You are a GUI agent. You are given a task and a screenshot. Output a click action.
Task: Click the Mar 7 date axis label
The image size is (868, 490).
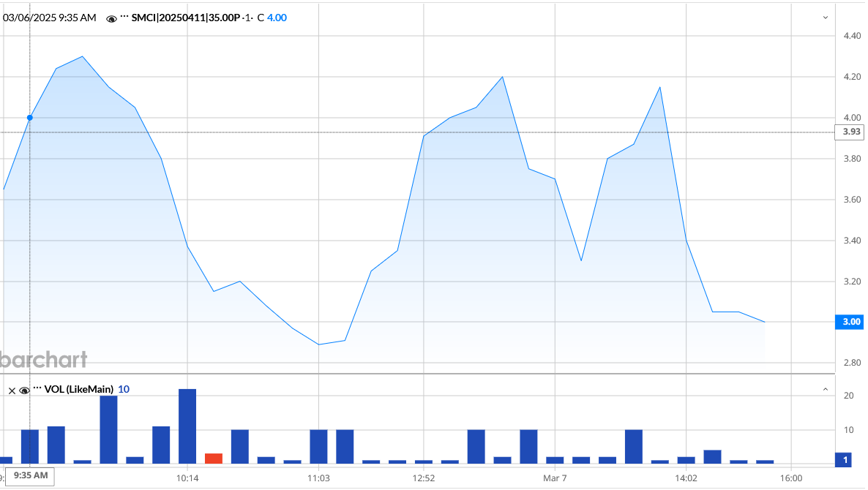(x=555, y=478)
